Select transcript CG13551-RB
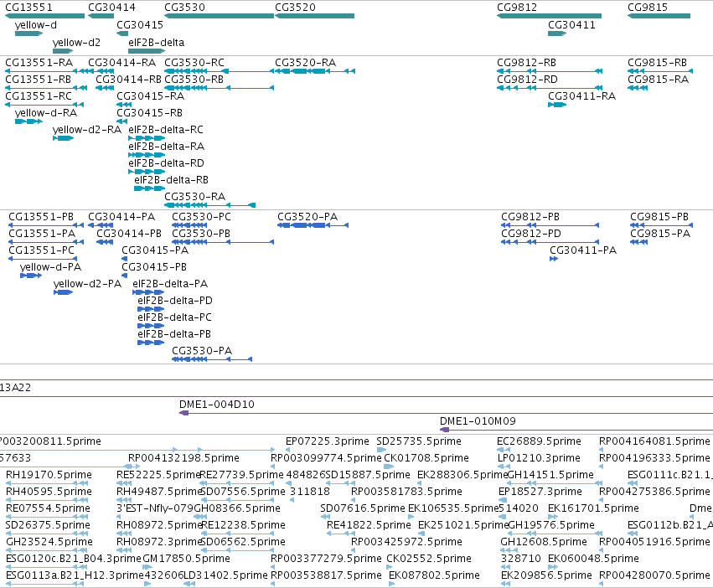The width and height of the screenshot is (713, 588). click(46, 88)
